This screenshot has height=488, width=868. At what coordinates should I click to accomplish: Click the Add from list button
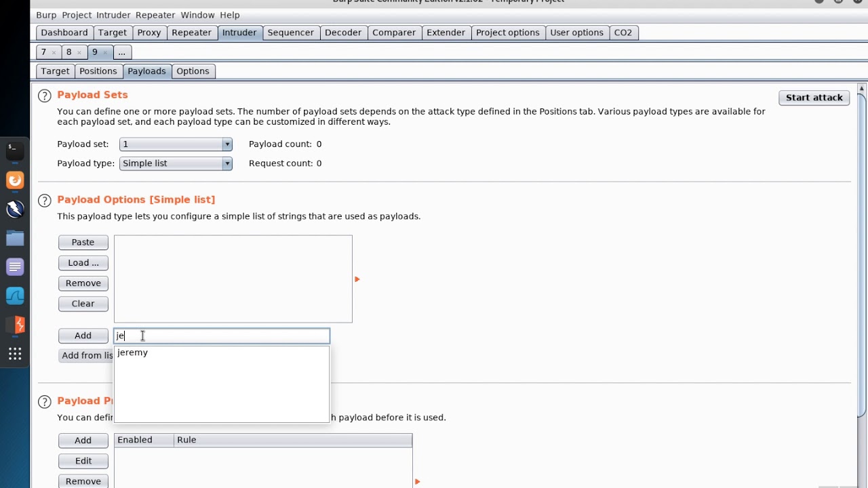pyautogui.click(x=86, y=355)
